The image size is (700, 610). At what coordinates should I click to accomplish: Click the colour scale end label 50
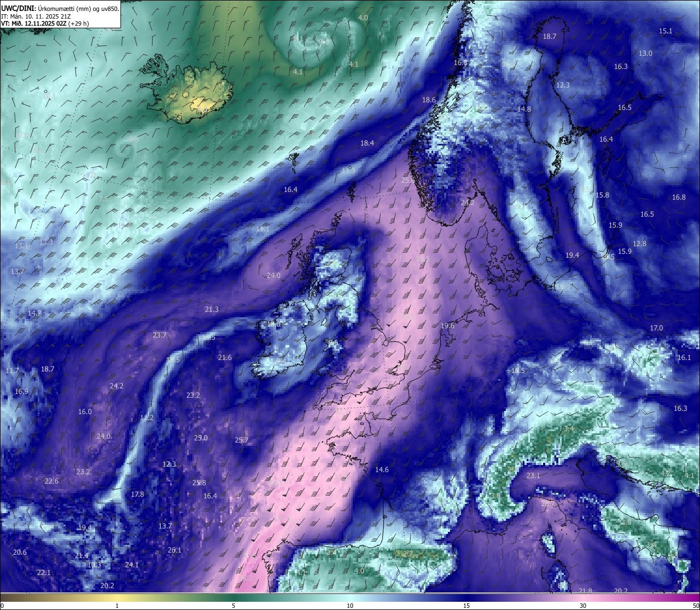pos(695,606)
